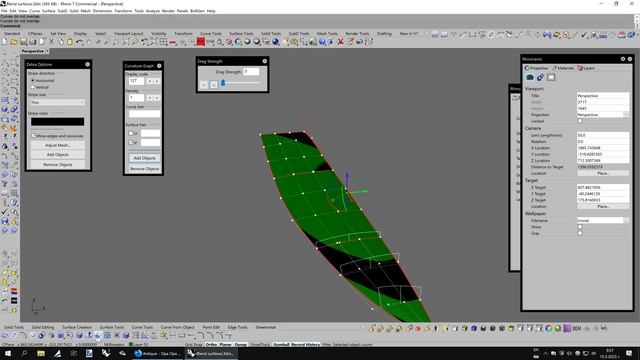This screenshot has height=360, width=640.
Task: Click Add Objects in Zebra Options
Action: (x=58, y=155)
